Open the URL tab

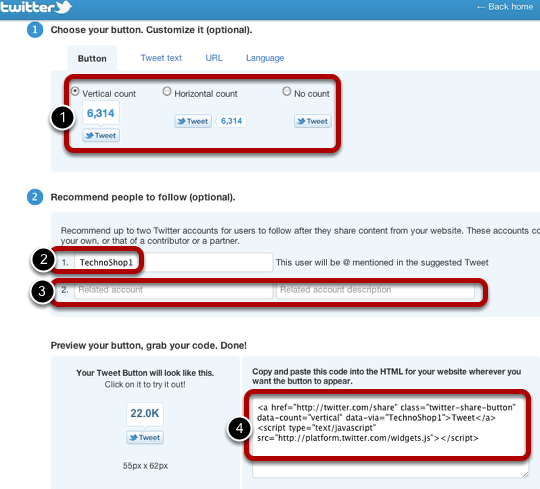(214, 58)
